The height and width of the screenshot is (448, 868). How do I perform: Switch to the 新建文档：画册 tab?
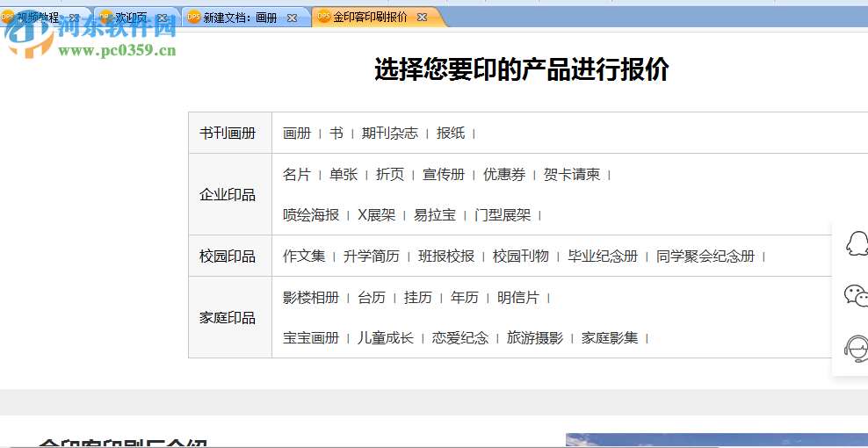click(240, 18)
